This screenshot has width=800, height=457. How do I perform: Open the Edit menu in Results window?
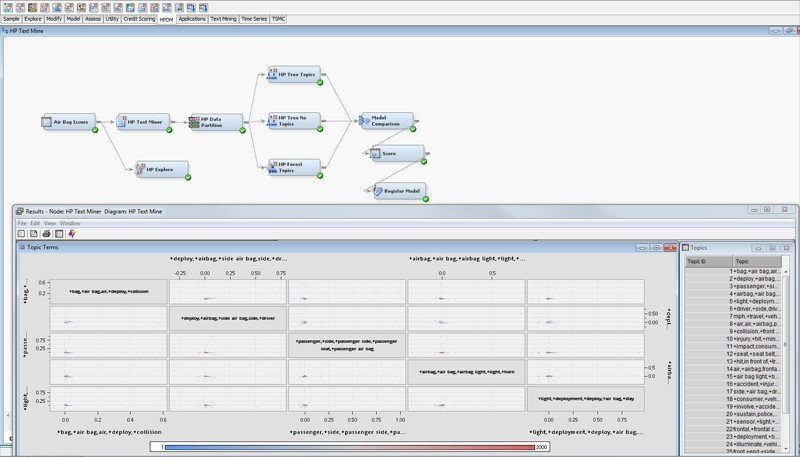pyautogui.click(x=35, y=223)
